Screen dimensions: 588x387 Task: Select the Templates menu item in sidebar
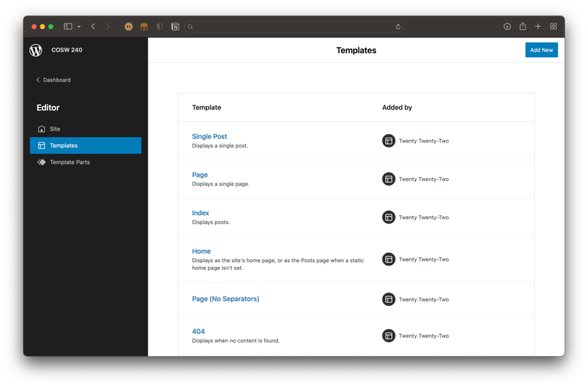[86, 145]
